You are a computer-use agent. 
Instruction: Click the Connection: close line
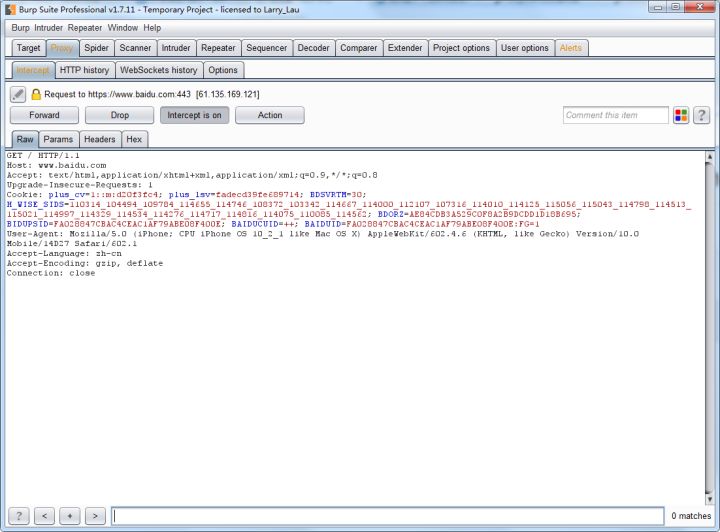click(51, 273)
